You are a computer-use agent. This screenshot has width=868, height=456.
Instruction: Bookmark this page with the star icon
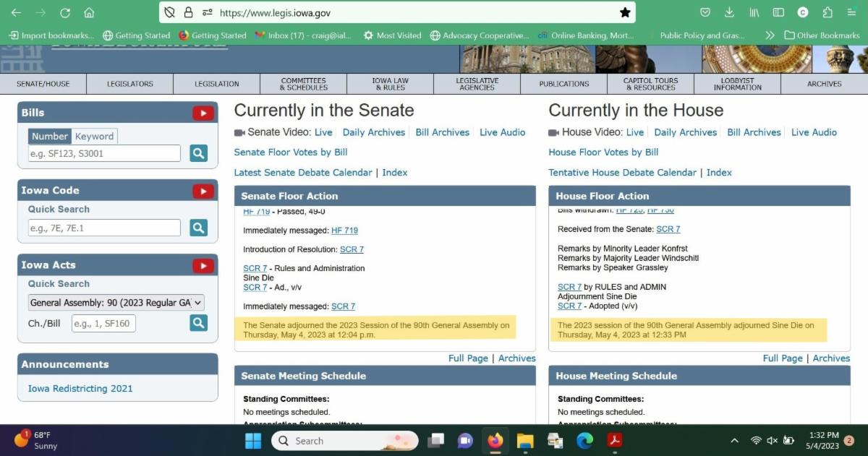click(x=625, y=12)
